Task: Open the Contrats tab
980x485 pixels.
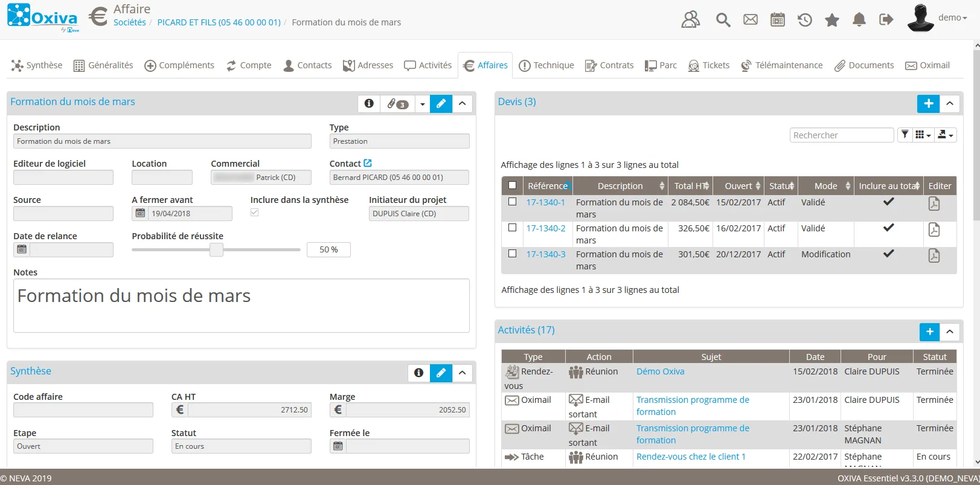Action: (x=609, y=65)
